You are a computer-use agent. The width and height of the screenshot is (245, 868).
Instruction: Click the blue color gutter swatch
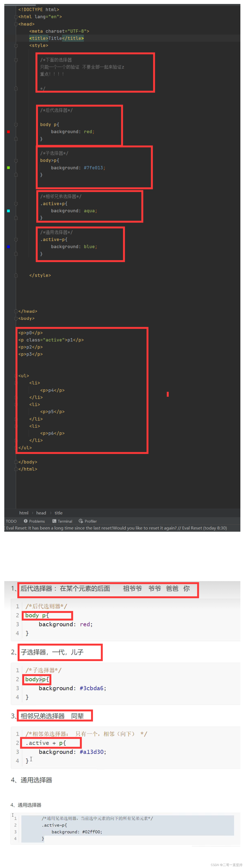(x=8, y=247)
